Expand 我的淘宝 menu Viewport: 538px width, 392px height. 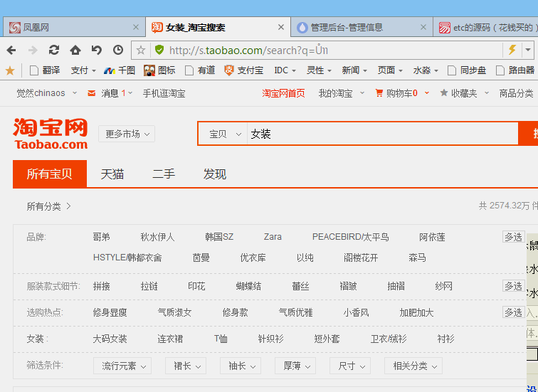coord(341,93)
